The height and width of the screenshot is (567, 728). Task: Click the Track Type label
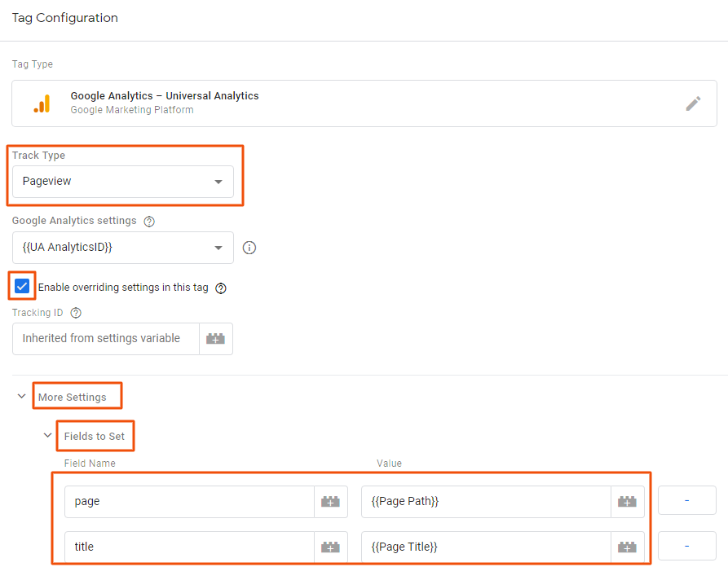pyautogui.click(x=38, y=156)
